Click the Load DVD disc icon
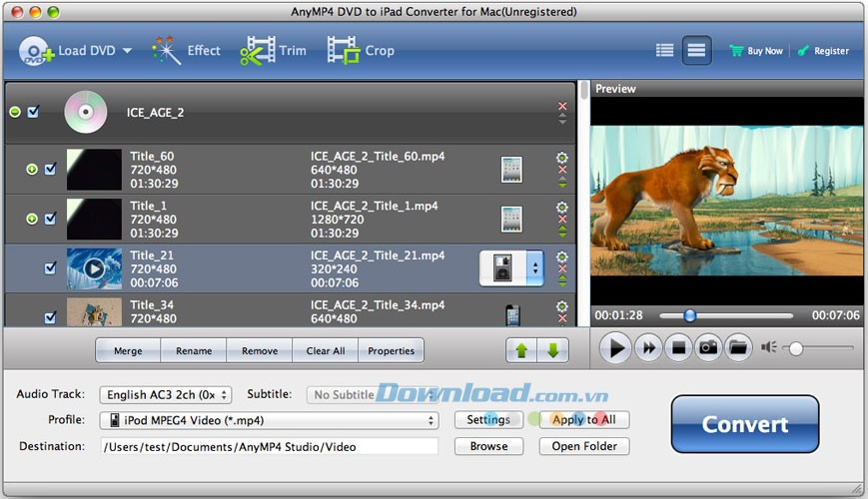Viewport: 868px width, 499px height. point(35,51)
